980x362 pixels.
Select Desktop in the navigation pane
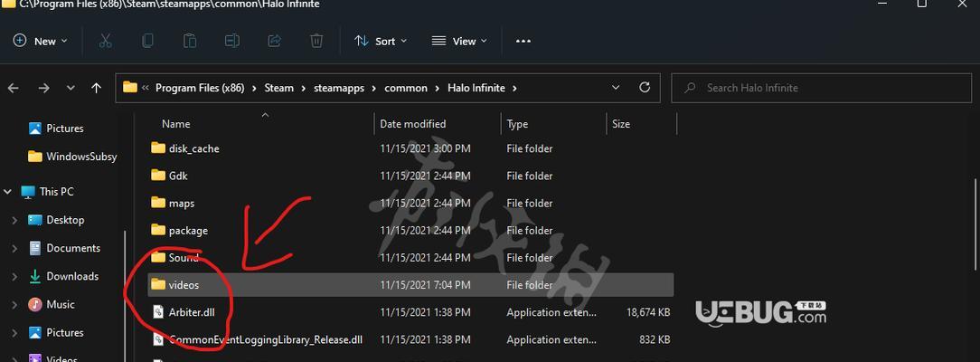point(65,220)
